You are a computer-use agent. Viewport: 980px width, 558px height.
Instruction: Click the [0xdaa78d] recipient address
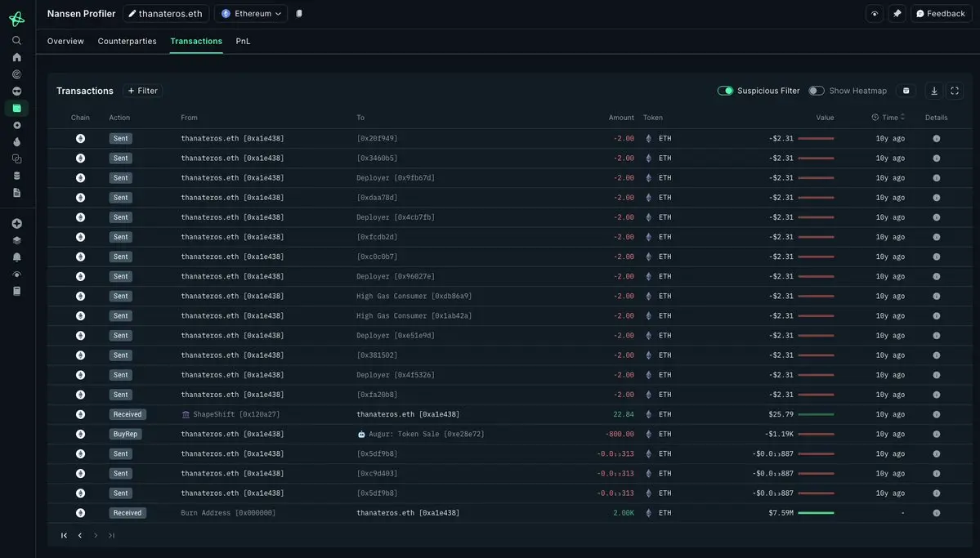pyautogui.click(x=377, y=198)
